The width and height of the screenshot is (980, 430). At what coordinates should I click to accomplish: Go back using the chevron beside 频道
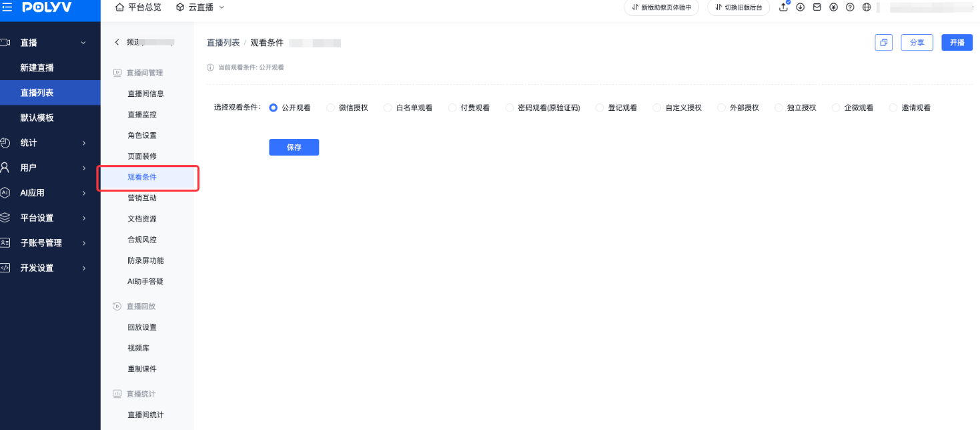[x=117, y=42]
